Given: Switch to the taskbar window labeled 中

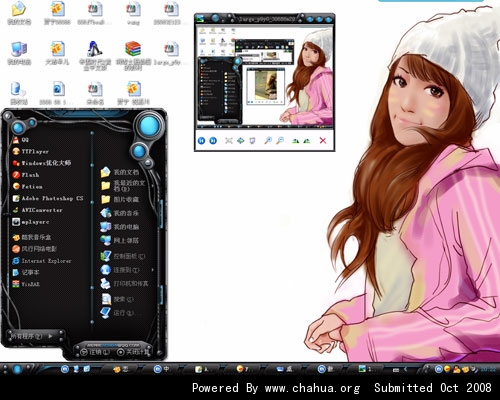Looking at the screenshot, I should [162, 369].
